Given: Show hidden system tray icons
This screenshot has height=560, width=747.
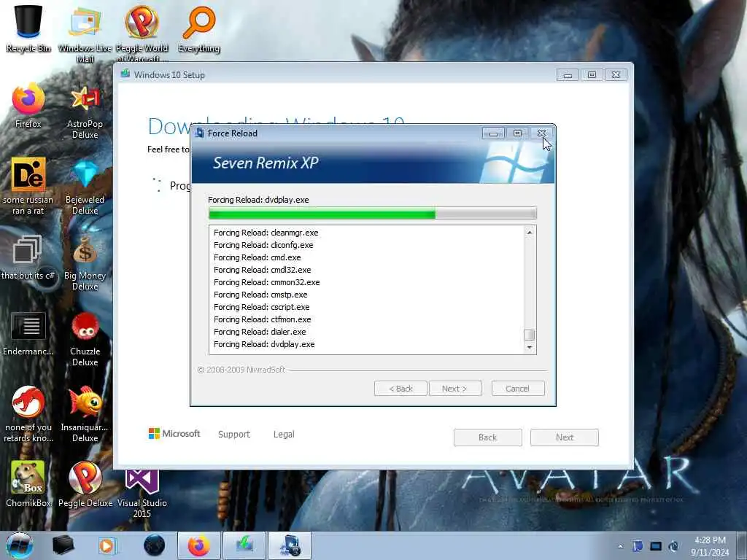Looking at the screenshot, I should [x=620, y=546].
